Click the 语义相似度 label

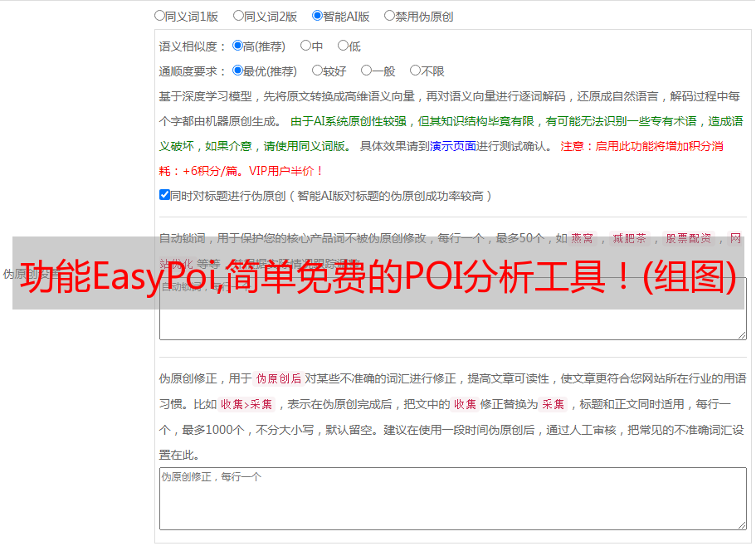coord(192,46)
